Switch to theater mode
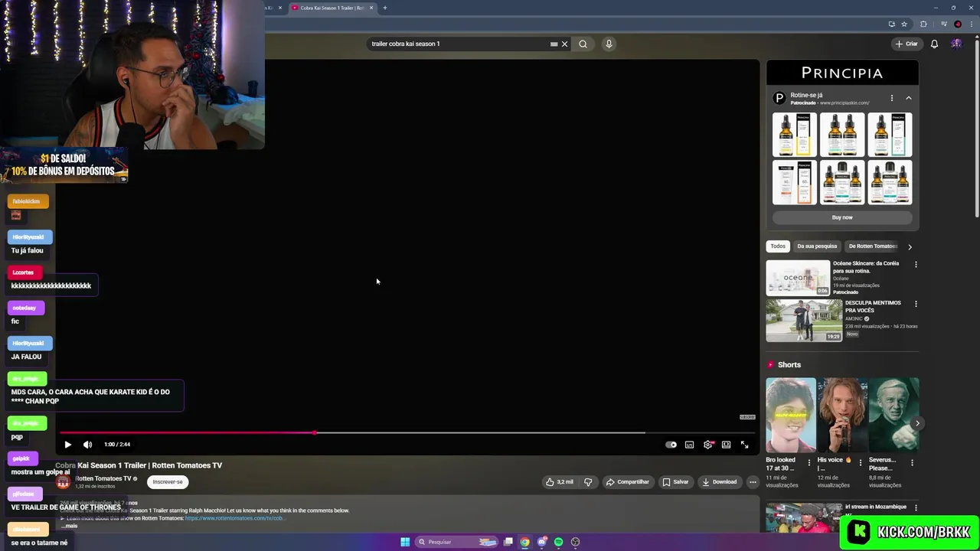This screenshot has height=551, width=980. 726,445
